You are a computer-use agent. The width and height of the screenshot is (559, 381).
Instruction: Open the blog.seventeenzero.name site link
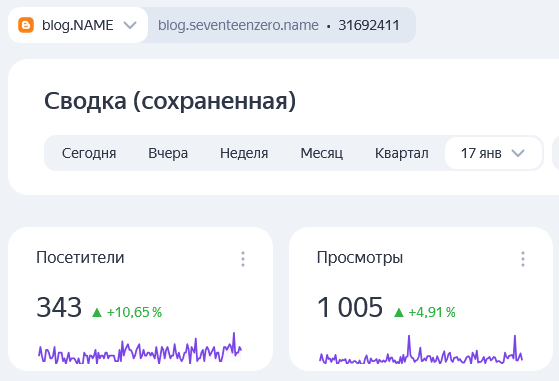point(238,25)
